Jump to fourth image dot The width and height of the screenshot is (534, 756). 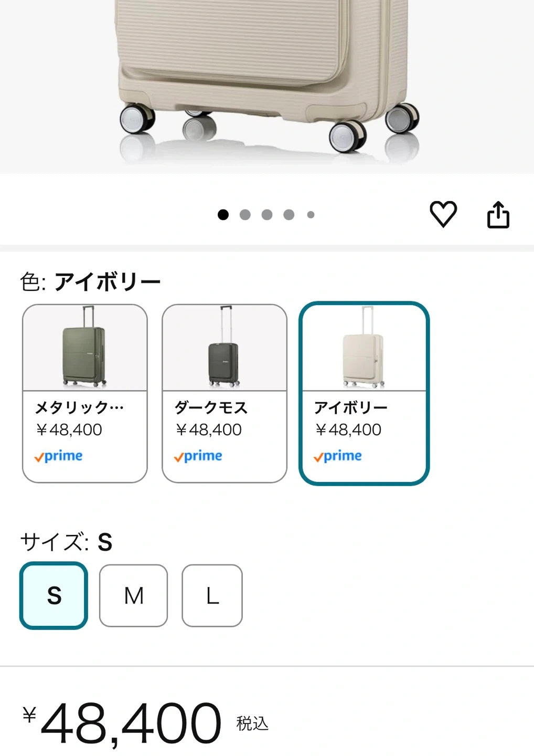[289, 215]
